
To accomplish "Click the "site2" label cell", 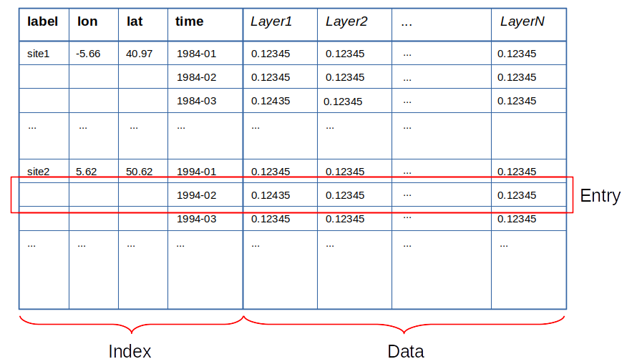I will click(x=38, y=172).
